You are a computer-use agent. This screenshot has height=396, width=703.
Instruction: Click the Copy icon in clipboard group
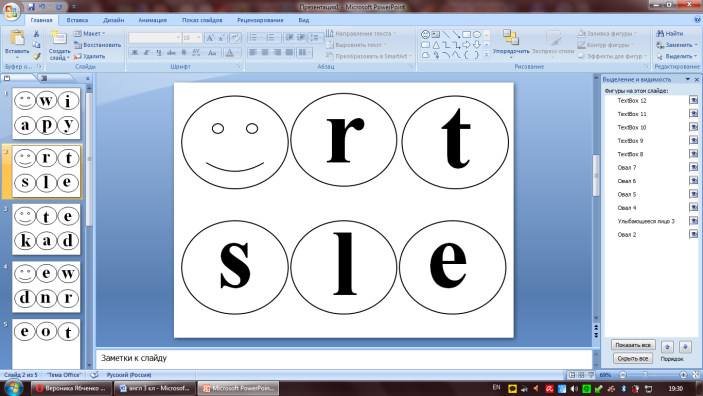(36, 45)
